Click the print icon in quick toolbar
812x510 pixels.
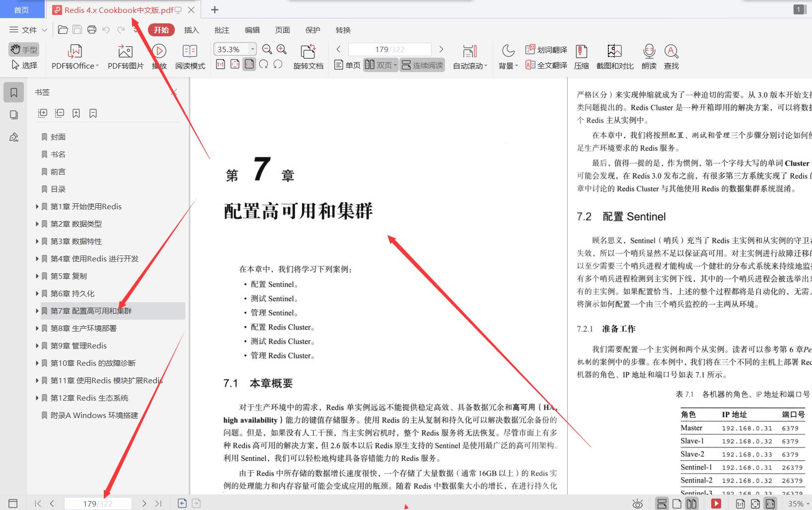pos(92,30)
